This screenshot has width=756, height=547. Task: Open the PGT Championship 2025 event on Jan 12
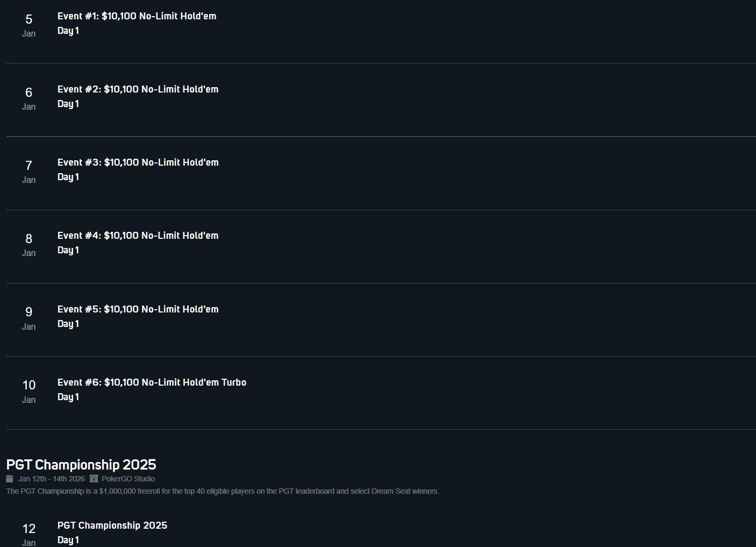pos(112,525)
